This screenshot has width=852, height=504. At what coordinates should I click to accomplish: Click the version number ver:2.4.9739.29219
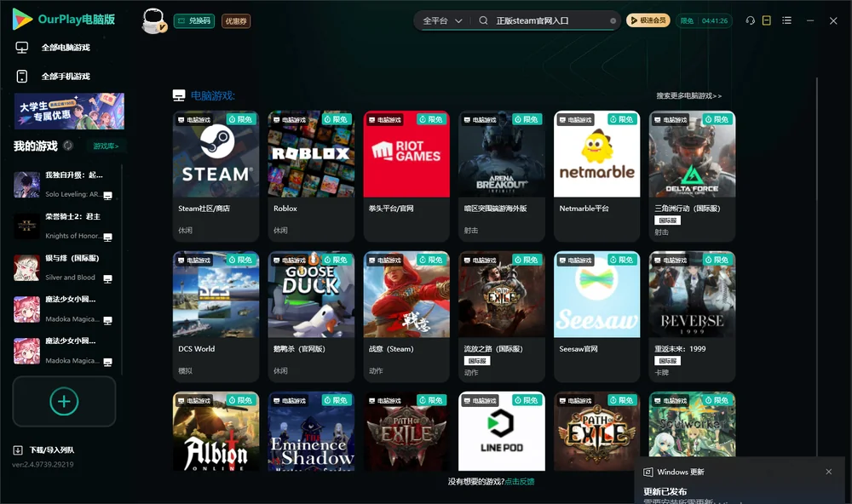tap(43, 464)
